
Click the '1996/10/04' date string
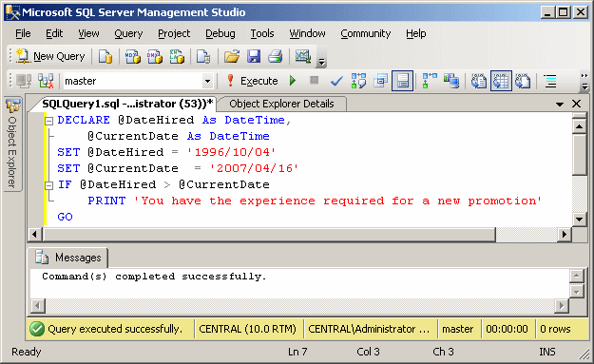(x=231, y=152)
